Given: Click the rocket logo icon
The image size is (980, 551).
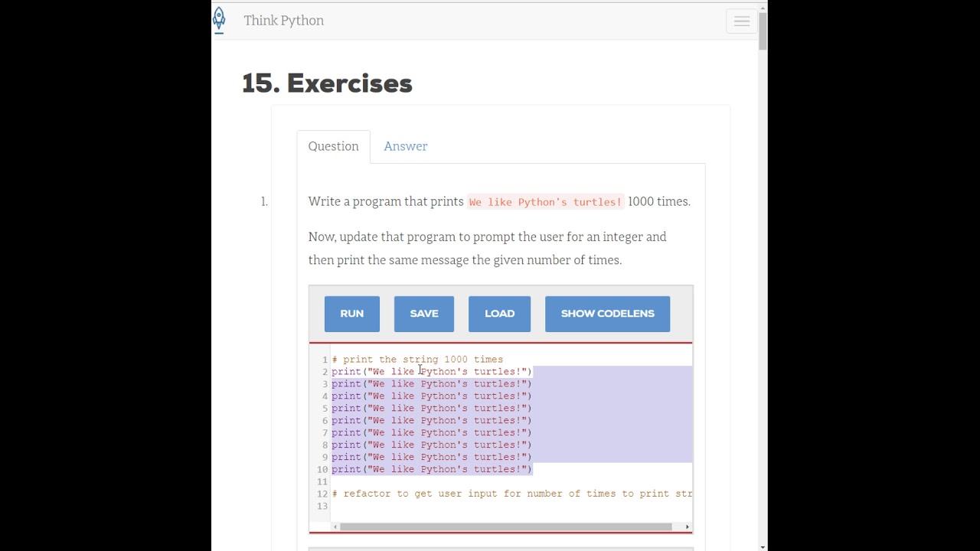Looking at the screenshot, I should pyautogui.click(x=219, y=20).
